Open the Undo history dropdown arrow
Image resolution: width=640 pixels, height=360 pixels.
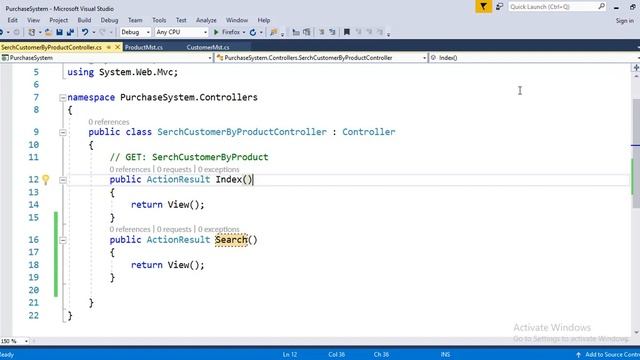coord(94,32)
